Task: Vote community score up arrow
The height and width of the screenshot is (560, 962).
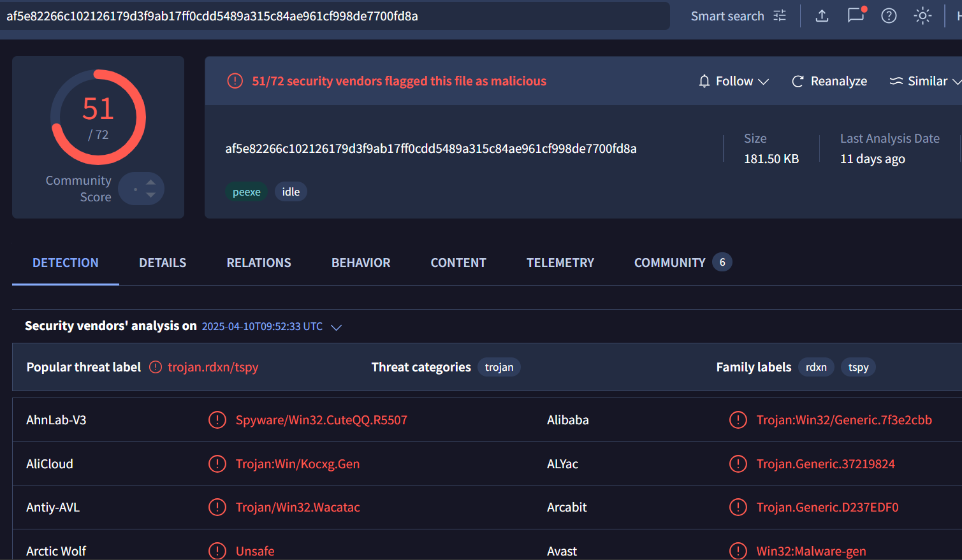Action: pos(150,182)
